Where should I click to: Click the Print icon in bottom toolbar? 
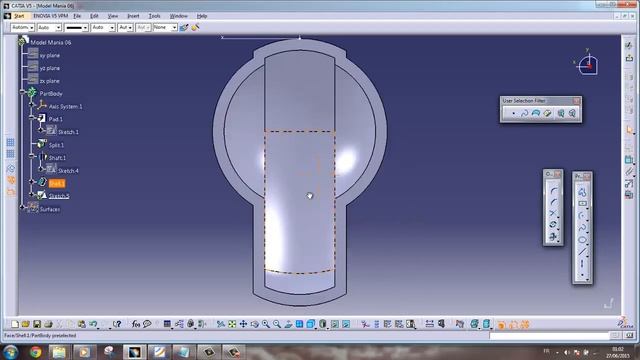coord(48,324)
